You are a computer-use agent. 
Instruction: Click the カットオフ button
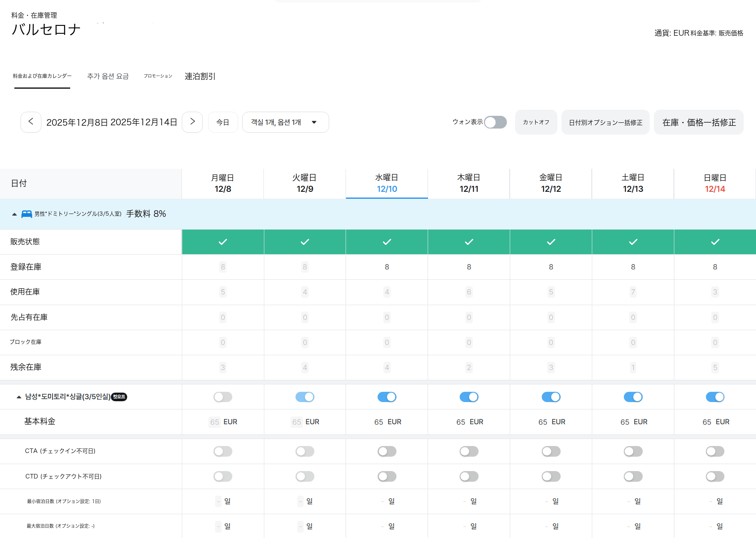click(x=536, y=122)
